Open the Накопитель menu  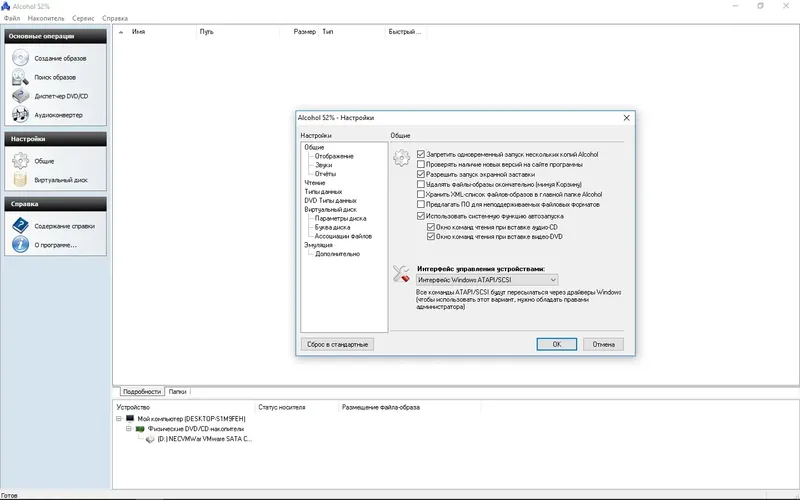pos(46,18)
